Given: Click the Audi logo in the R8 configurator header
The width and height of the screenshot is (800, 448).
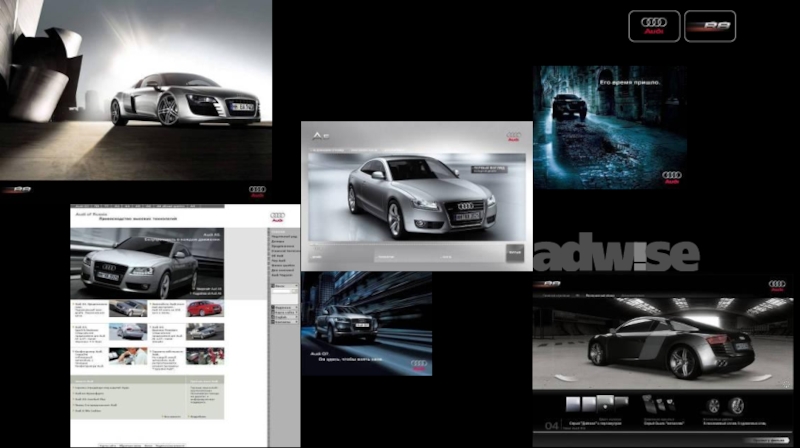Looking at the screenshot, I should click(x=777, y=286).
